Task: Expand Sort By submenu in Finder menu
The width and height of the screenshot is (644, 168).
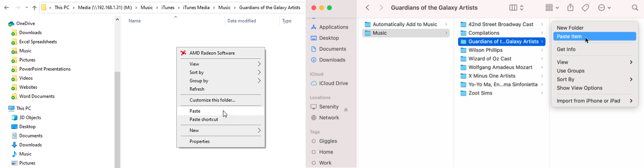Action: click(x=595, y=79)
